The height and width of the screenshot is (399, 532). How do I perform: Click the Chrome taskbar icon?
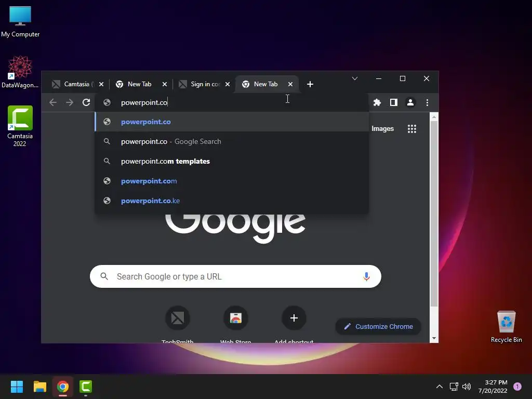(63, 387)
